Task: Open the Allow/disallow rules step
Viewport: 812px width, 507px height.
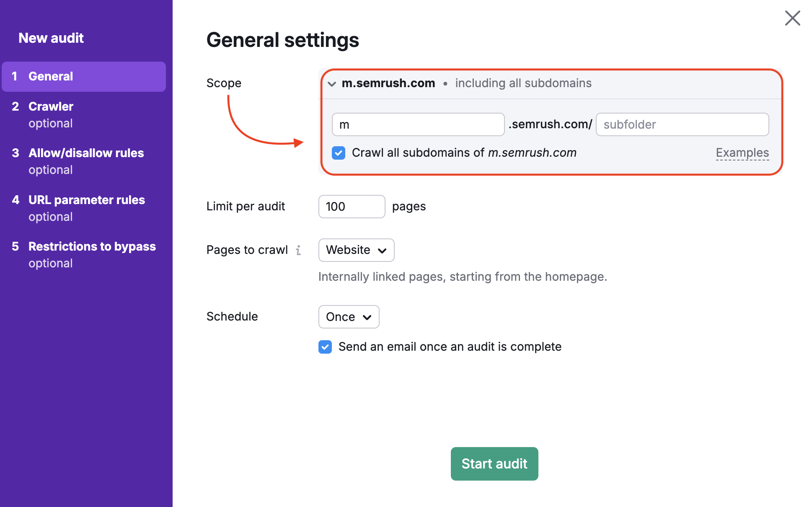Action: coord(86,153)
